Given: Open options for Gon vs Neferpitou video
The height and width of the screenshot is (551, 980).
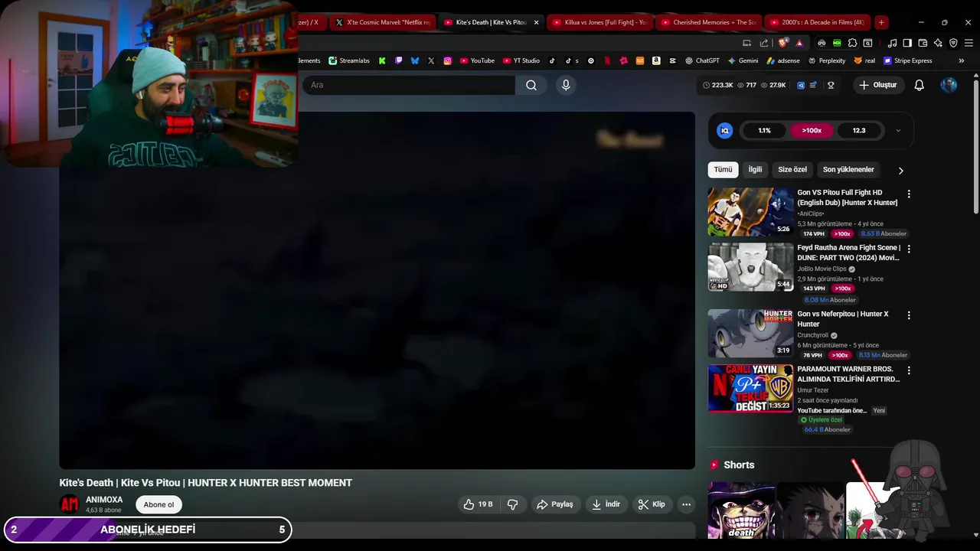Looking at the screenshot, I should pos(909,315).
